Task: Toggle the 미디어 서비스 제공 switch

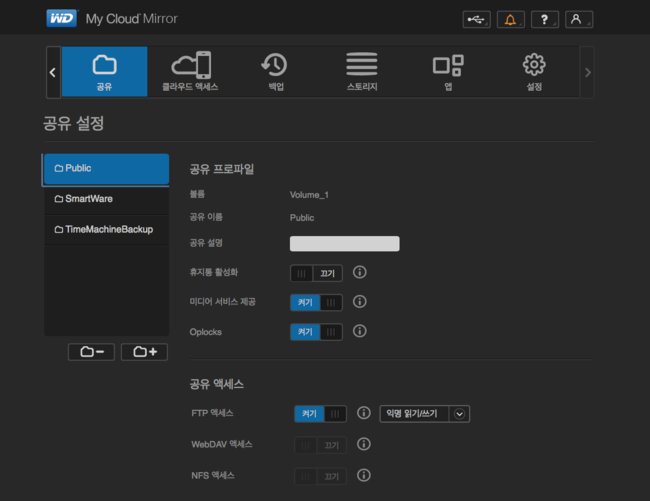Action: (x=316, y=303)
